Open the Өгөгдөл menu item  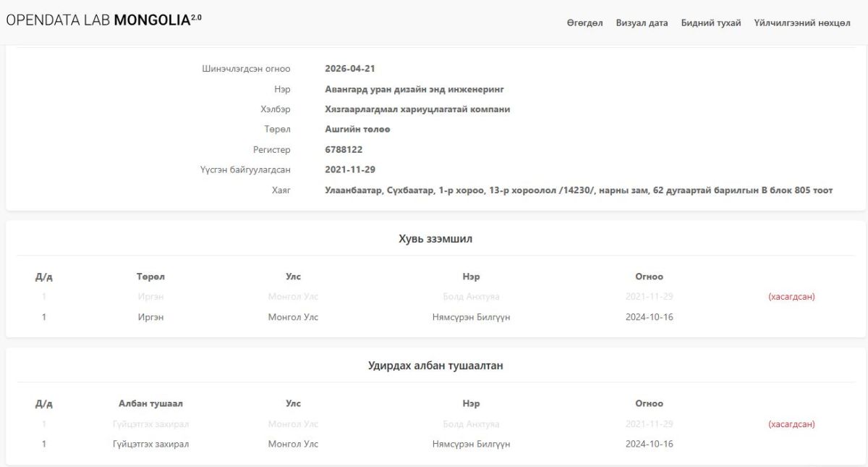pos(584,23)
